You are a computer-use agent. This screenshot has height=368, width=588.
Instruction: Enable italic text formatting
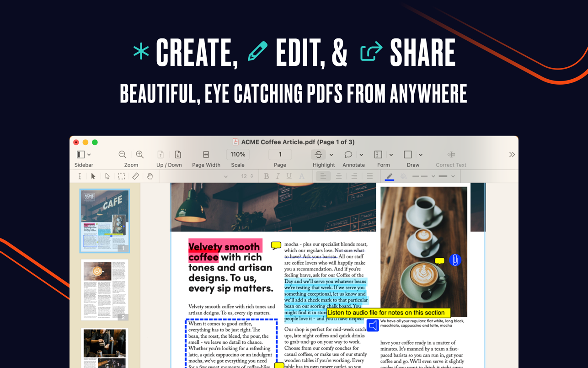click(278, 176)
